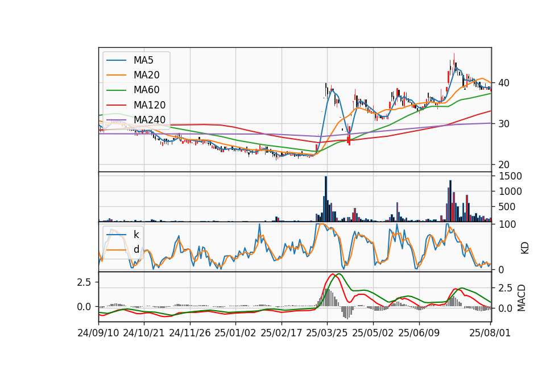
Task: Click the volume axis label 500
Action: pos(507,207)
